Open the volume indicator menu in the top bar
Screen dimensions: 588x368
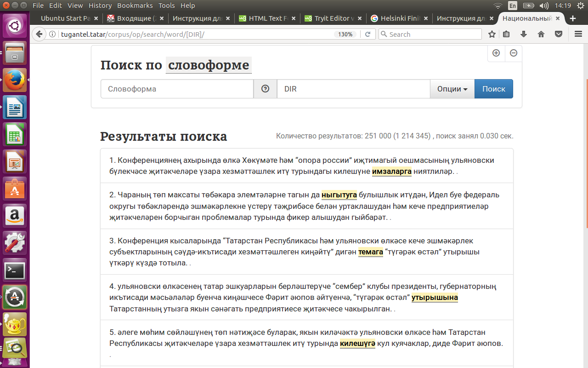(544, 5)
